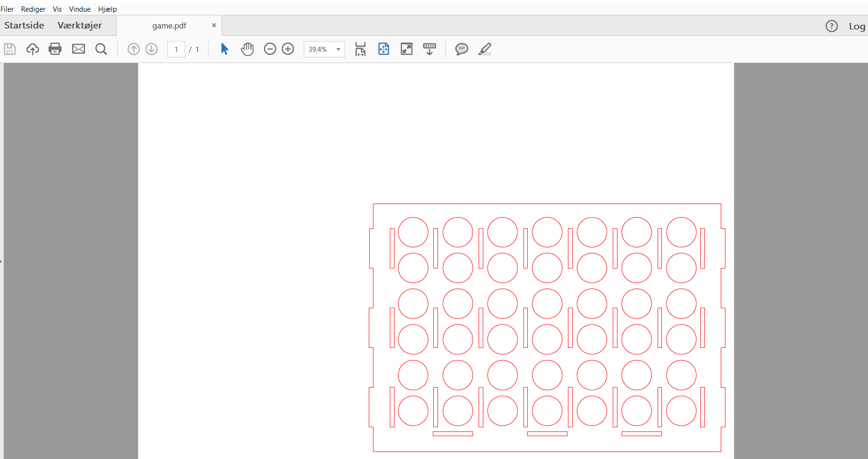868x459 pixels.
Task: Click the Save file icon
Action: 10,49
